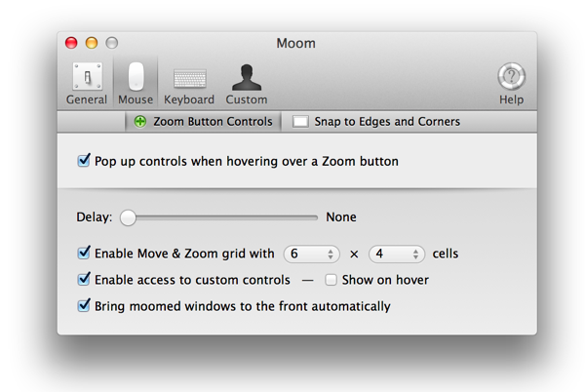This screenshot has width=585, height=392.
Task: Enable the Show on hover checkbox
Action: point(331,280)
